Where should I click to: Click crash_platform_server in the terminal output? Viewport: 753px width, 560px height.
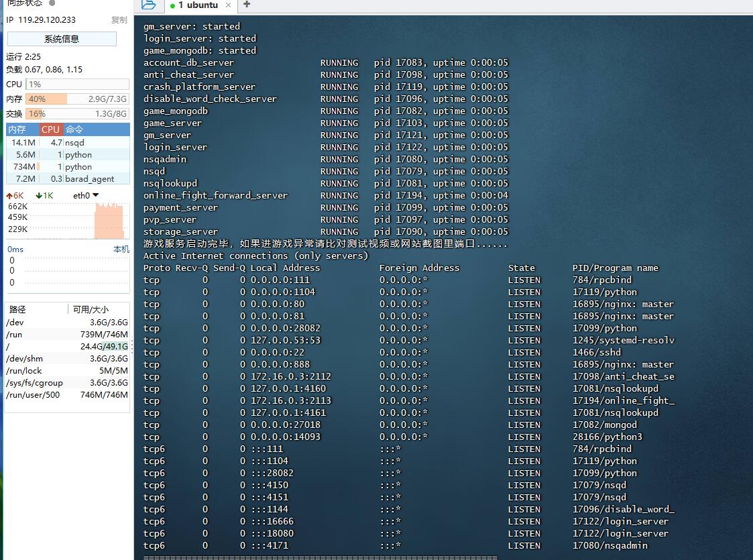coord(199,87)
